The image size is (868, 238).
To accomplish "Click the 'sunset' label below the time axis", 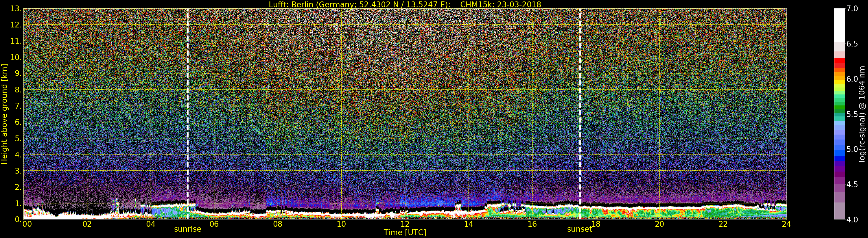I will 580,229.
